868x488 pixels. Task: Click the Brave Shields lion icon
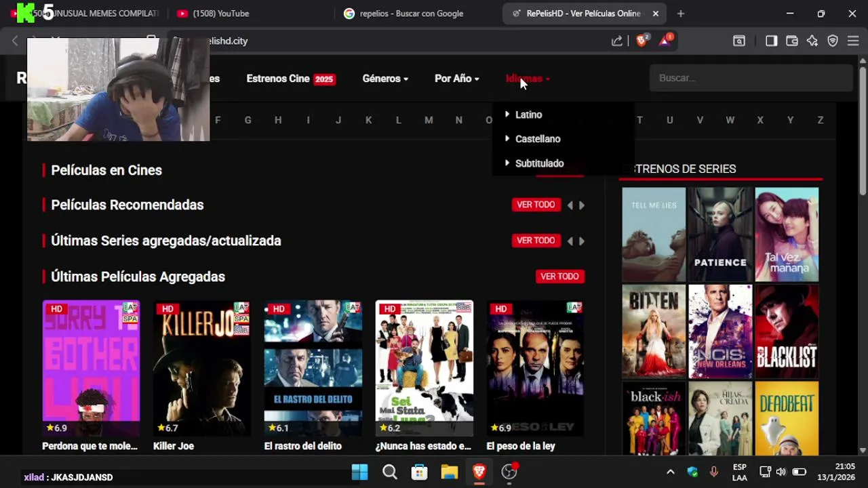[x=641, y=41]
